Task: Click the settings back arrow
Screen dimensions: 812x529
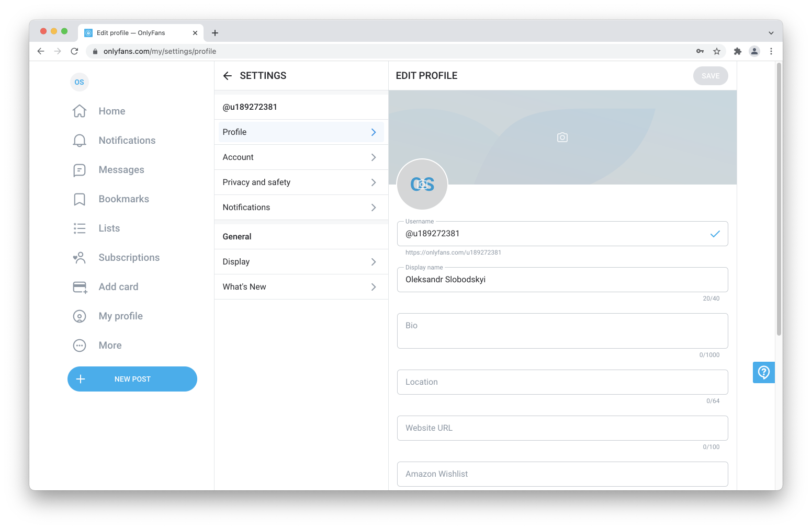Action: [228, 76]
